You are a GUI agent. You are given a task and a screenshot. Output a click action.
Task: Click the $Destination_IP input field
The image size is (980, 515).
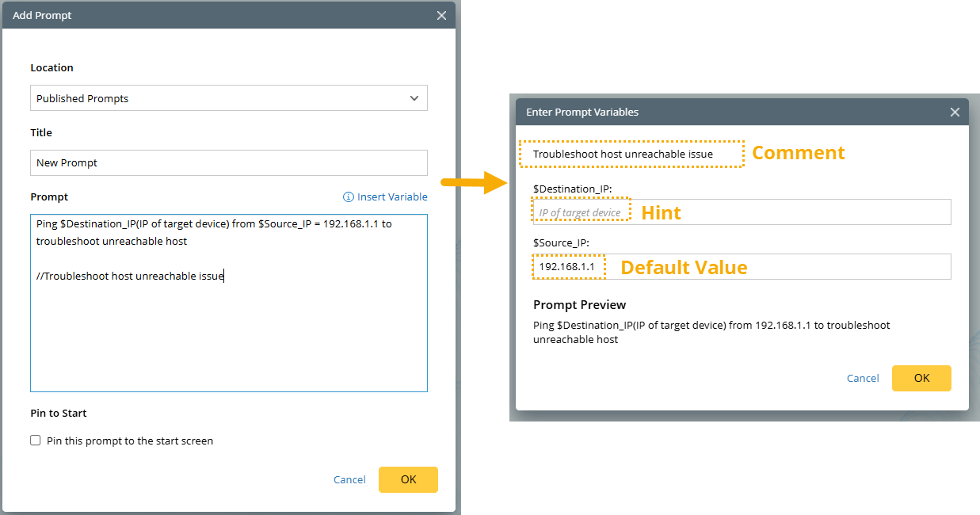[784, 212]
